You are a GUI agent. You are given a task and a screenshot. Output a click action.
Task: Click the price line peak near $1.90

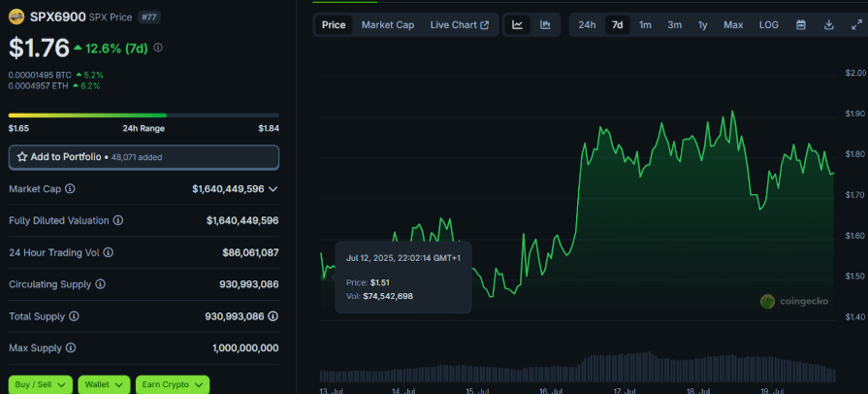point(732,113)
